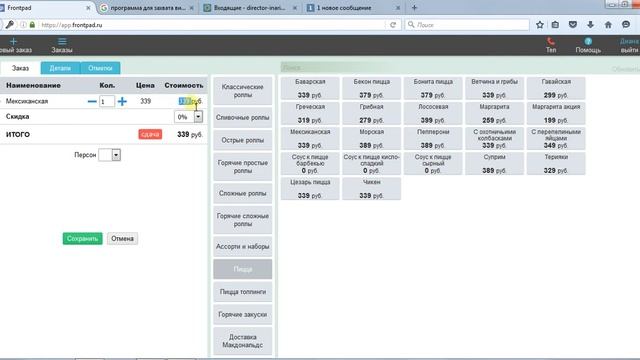Click the red Сдача button
The width and height of the screenshot is (640, 360).
150,134
